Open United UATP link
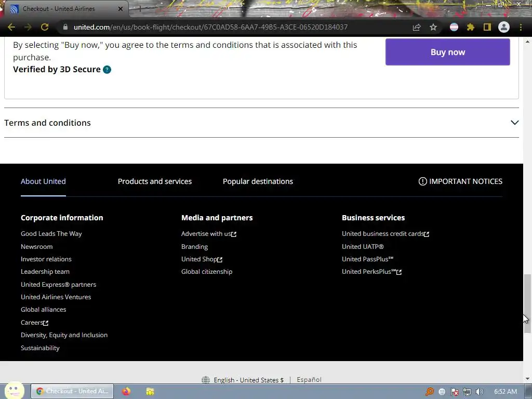The width and height of the screenshot is (532, 399). click(363, 247)
